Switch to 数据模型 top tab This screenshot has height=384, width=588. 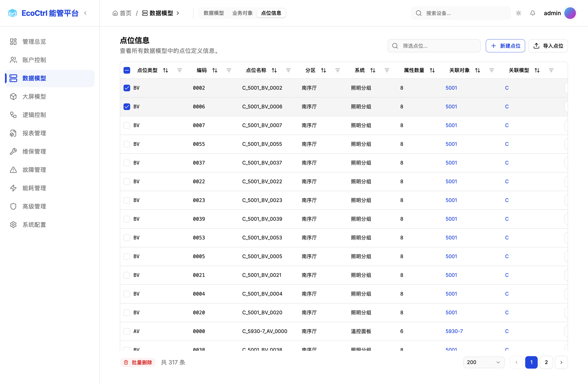point(214,13)
